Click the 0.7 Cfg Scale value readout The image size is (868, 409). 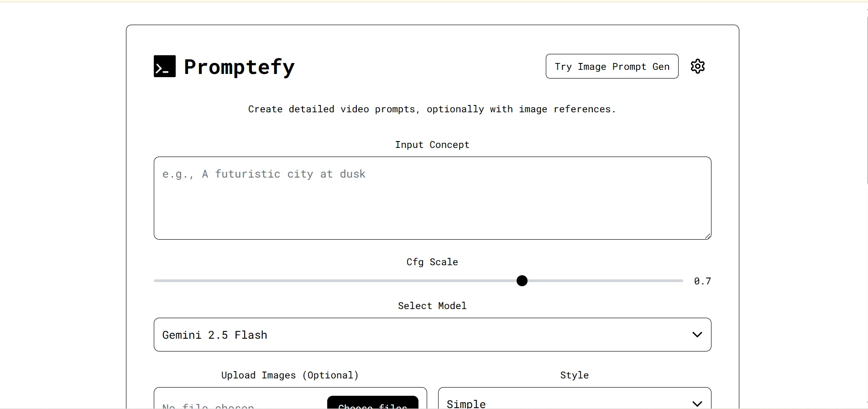coord(702,281)
